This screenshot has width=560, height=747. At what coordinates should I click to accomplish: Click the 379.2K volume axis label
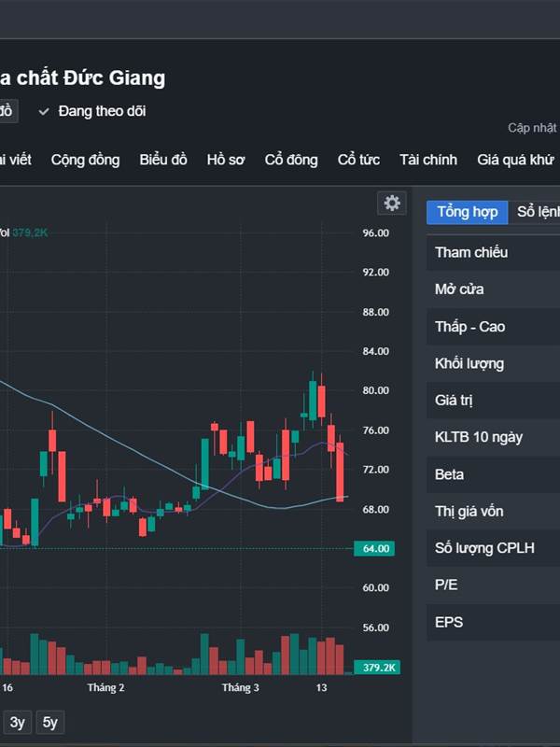[x=377, y=668]
